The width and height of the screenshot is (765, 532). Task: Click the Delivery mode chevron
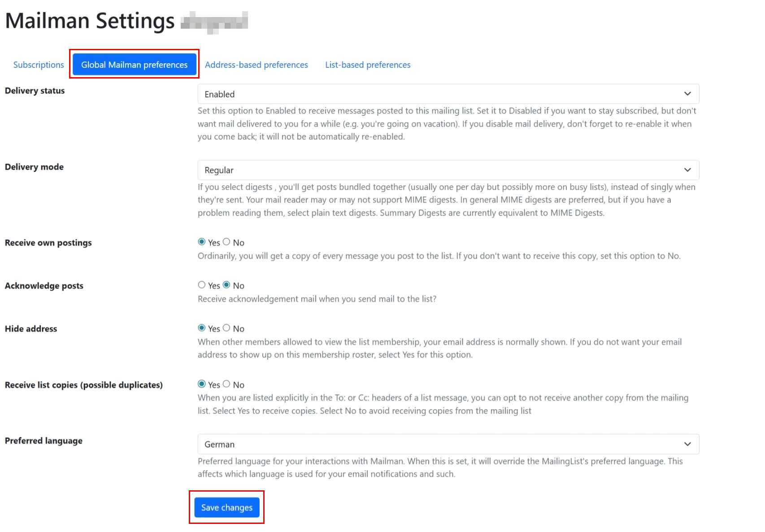pyautogui.click(x=688, y=170)
